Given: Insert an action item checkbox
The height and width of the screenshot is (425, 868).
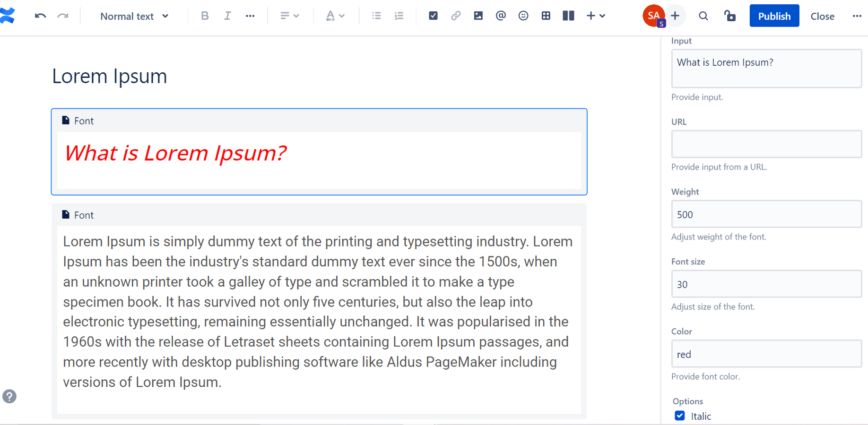Looking at the screenshot, I should click(x=433, y=16).
